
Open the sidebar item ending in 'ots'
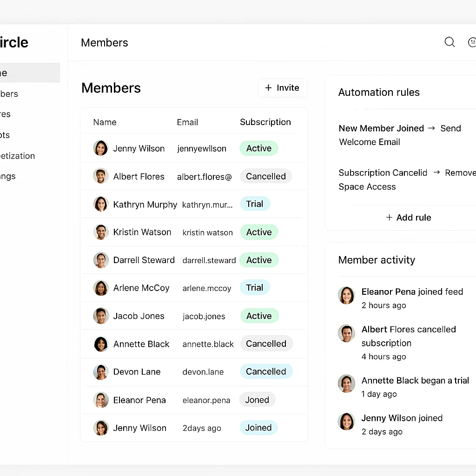pyautogui.click(x=5, y=135)
